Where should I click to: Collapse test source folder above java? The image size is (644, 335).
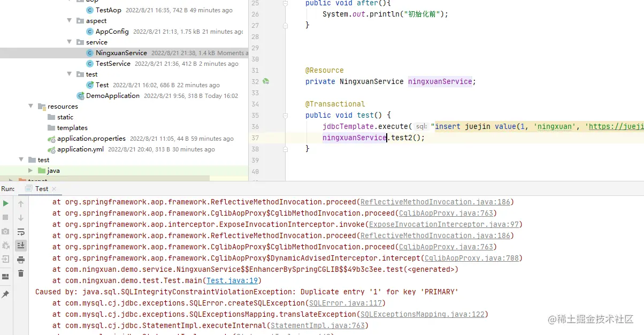[21, 159]
